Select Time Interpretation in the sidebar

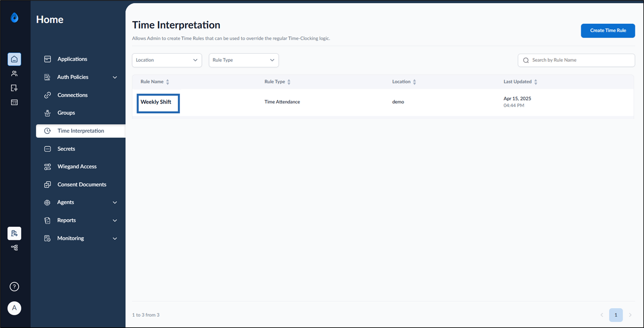coord(81,131)
